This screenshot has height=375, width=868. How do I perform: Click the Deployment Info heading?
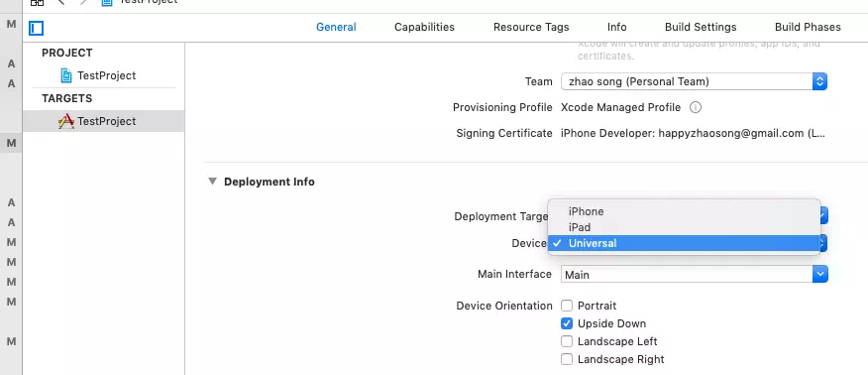[270, 182]
